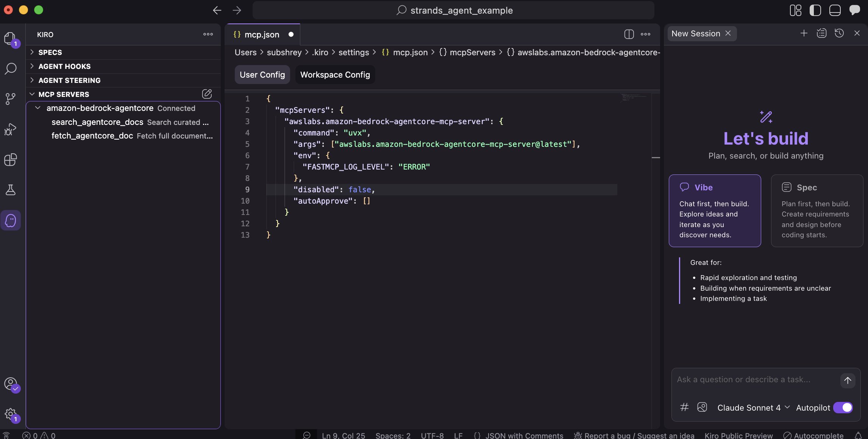Viewport: 868px width, 439px height.
Task: Choose the Spec mode card
Action: pos(817,210)
